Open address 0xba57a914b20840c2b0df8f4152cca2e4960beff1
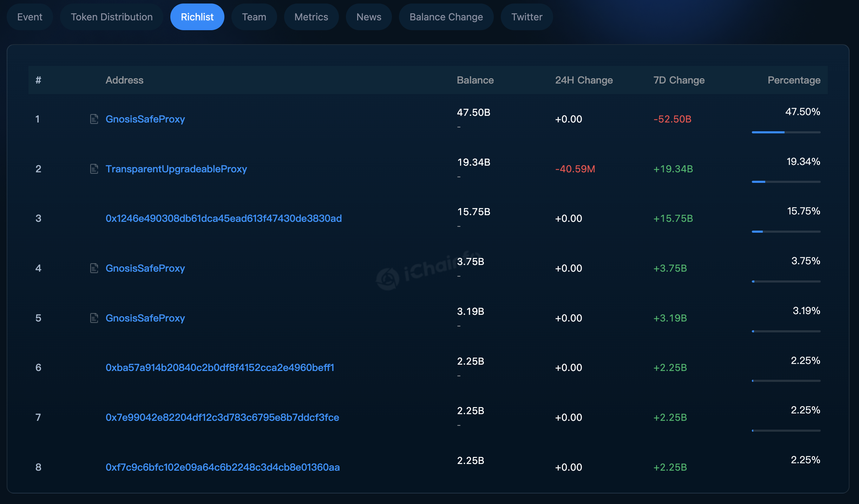The image size is (859, 504). pyautogui.click(x=220, y=367)
